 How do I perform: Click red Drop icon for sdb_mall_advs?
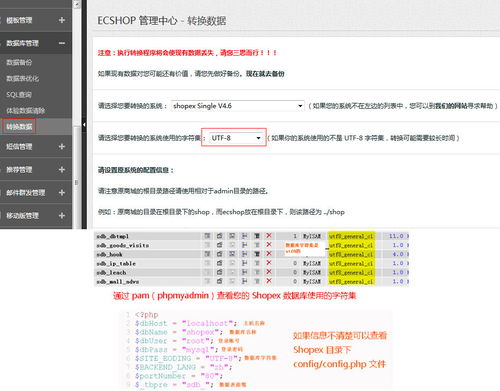269,281
